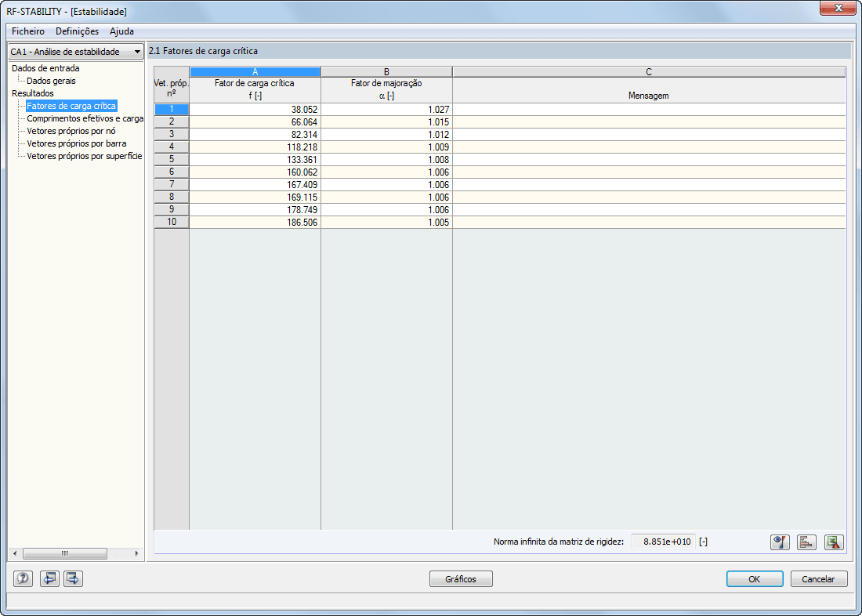Click the cell with value 133.361
862x616 pixels.
click(255, 160)
